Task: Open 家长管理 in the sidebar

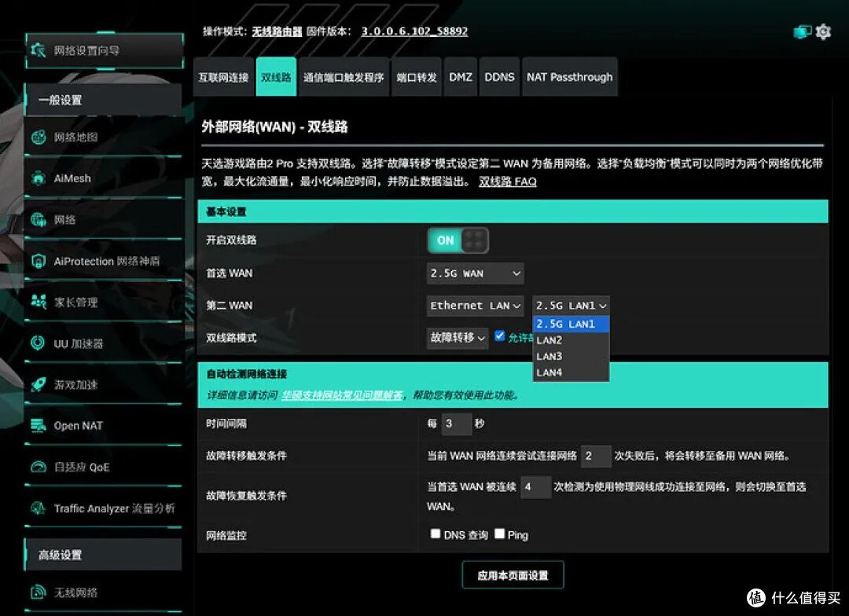Action: (x=103, y=302)
